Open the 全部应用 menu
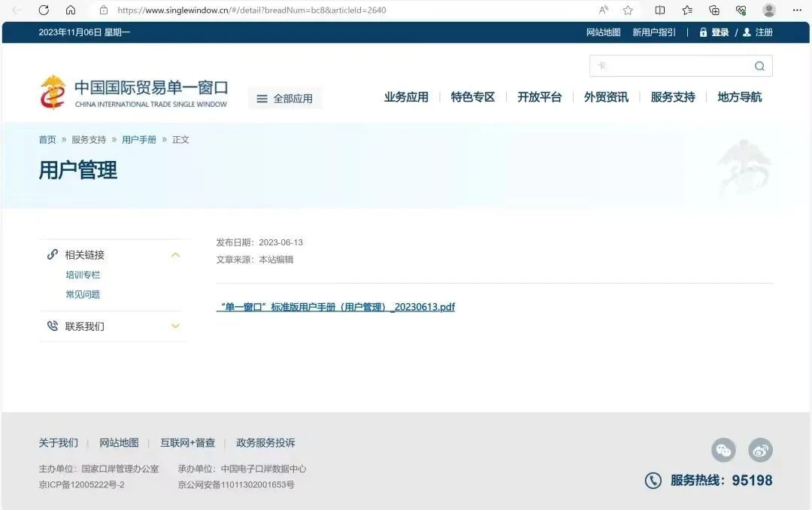The image size is (812, 510). tap(285, 99)
